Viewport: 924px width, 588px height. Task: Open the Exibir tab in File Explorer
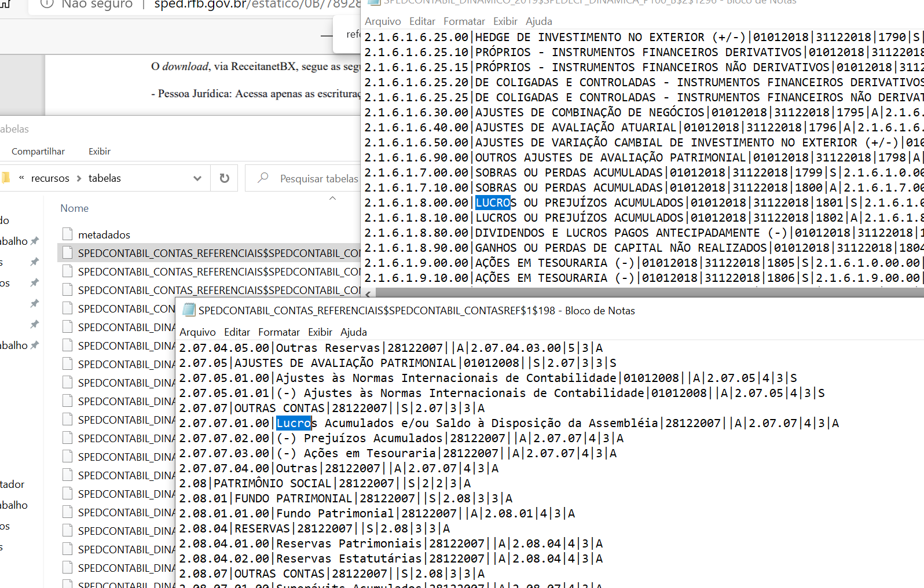100,152
